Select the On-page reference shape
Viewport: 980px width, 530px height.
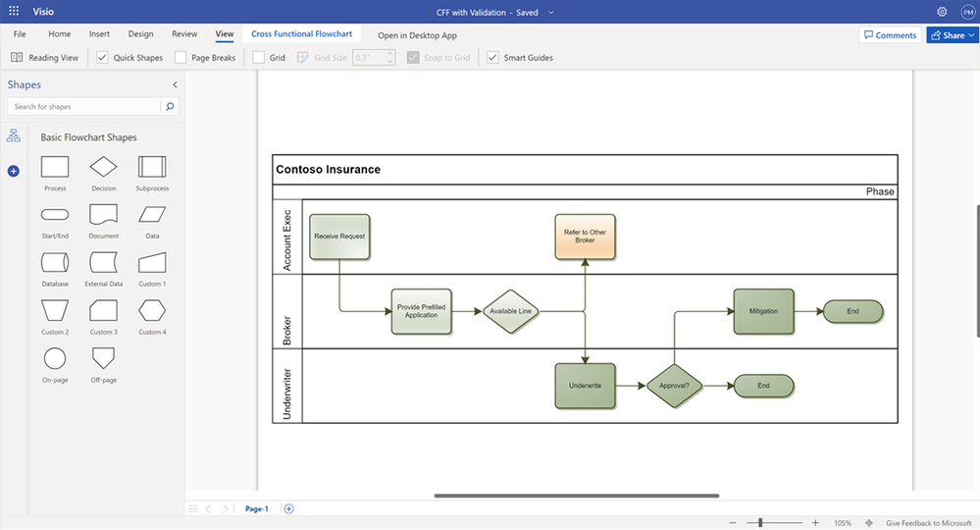(x=55, y=359)
